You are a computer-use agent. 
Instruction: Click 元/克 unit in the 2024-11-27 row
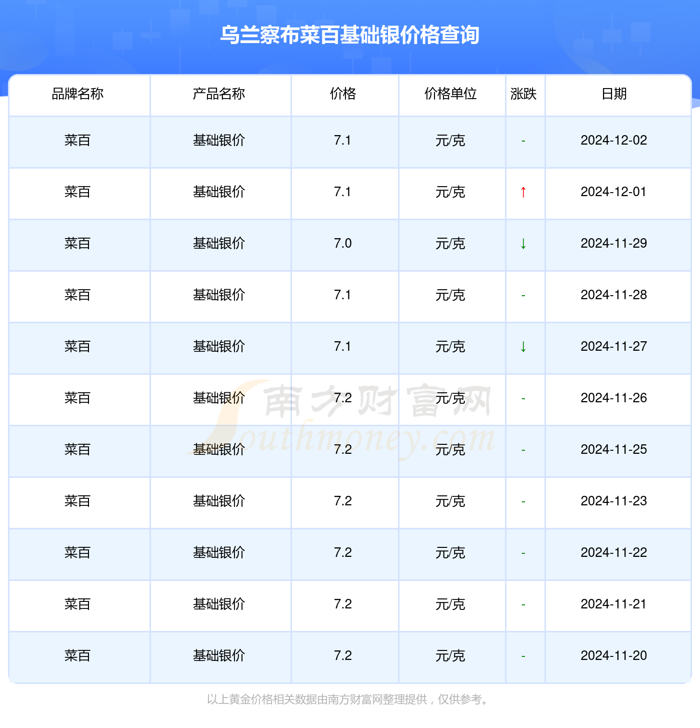pyautogui.click(x=450, y=347)
